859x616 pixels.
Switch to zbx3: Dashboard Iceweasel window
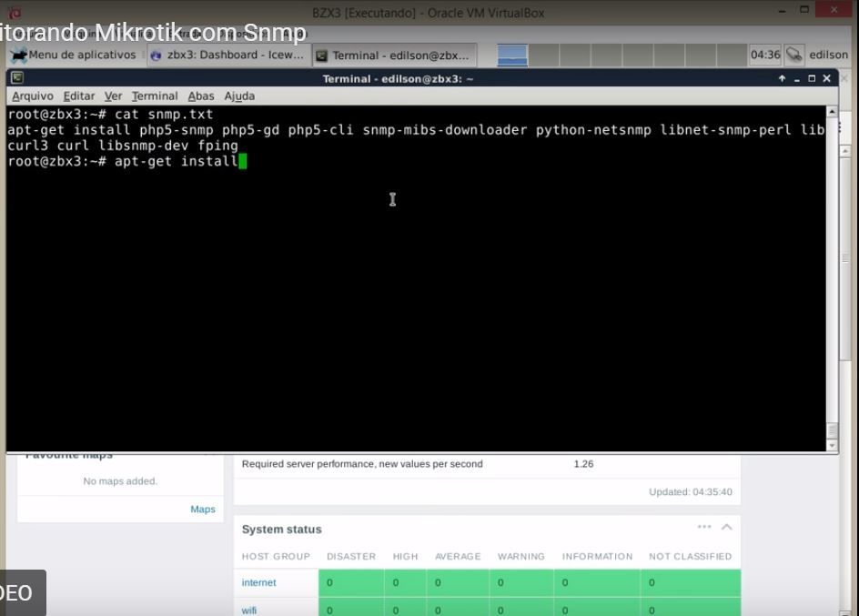coord(227,55)
